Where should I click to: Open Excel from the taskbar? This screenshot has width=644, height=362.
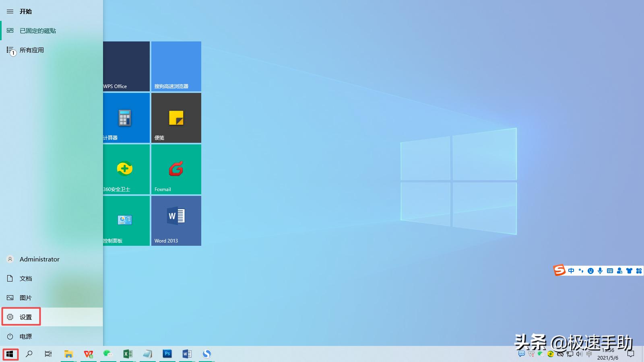[128, 354]
